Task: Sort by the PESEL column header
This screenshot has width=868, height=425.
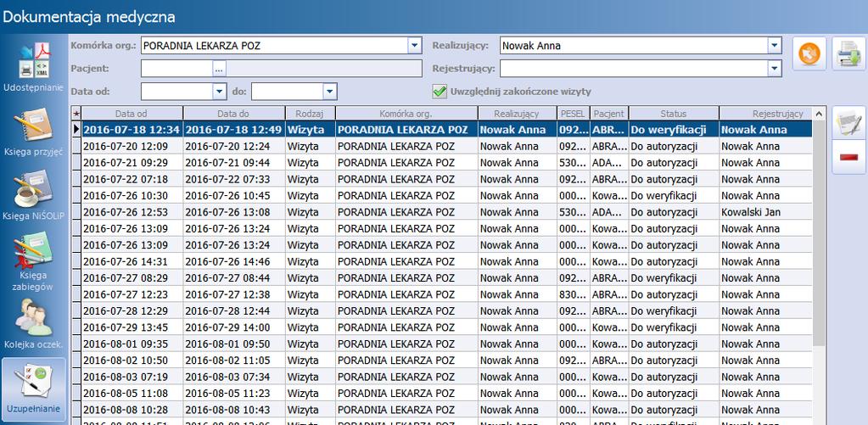Action: [573, 114]
